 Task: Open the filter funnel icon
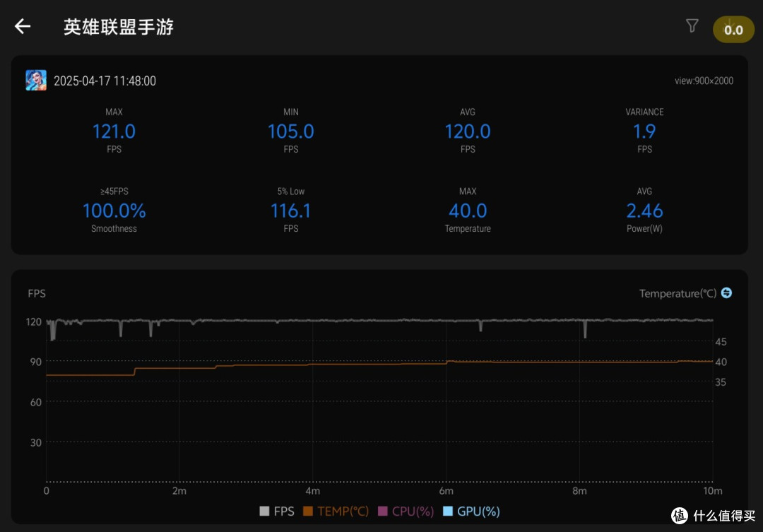(692, 26)
